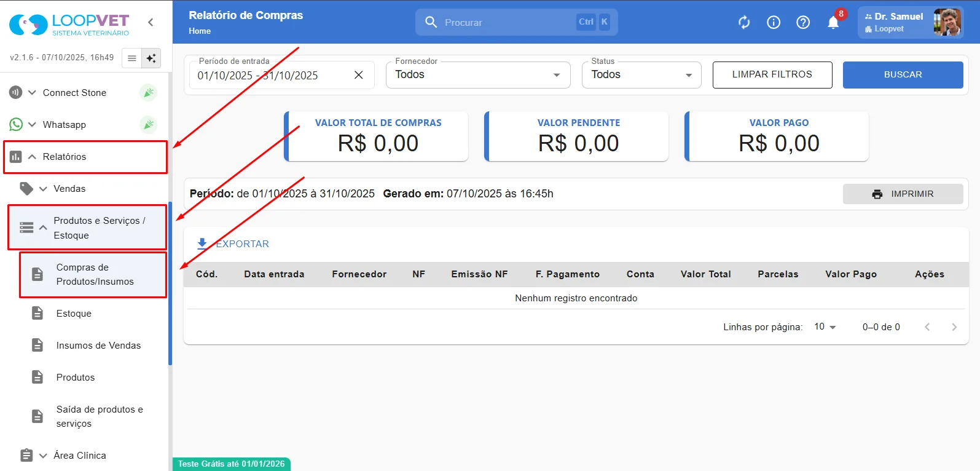Viewport: 980px width, 471px height.
Task: Click the download arrow Exportar icon
Action: click(x=202, y=243)
